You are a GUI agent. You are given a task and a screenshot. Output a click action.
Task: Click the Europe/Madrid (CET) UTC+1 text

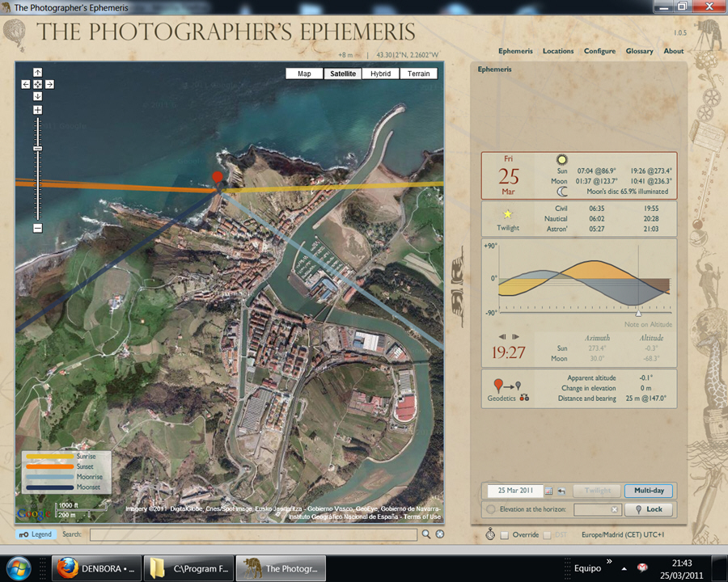623,534
